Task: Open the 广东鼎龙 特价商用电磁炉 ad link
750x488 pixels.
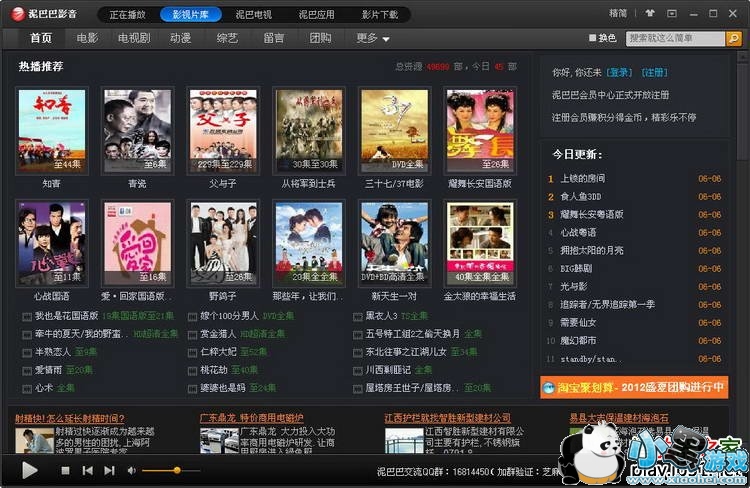Action: click(x=252, y=418)
